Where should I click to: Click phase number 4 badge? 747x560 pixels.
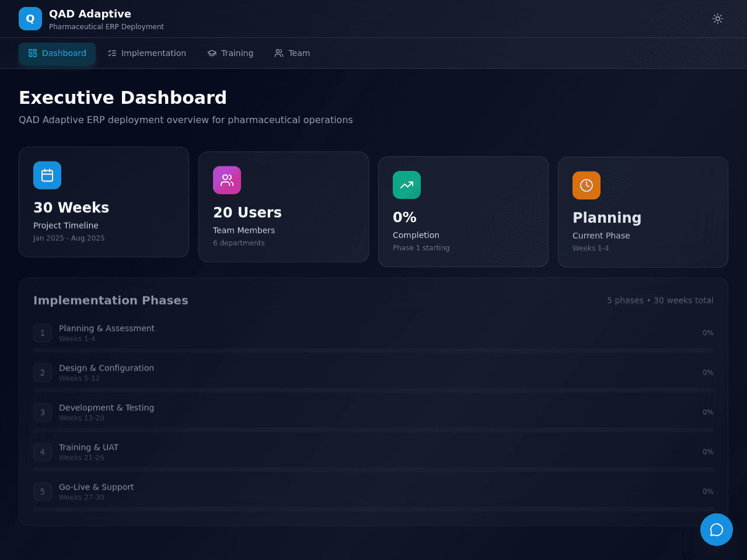point(43,452)
